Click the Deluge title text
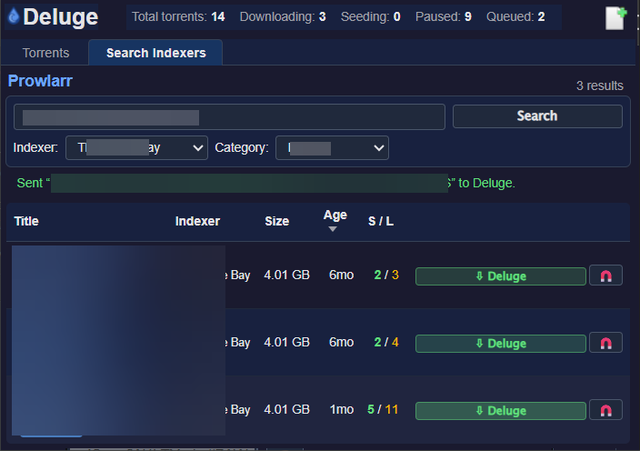640x451 pixels. 60,17
